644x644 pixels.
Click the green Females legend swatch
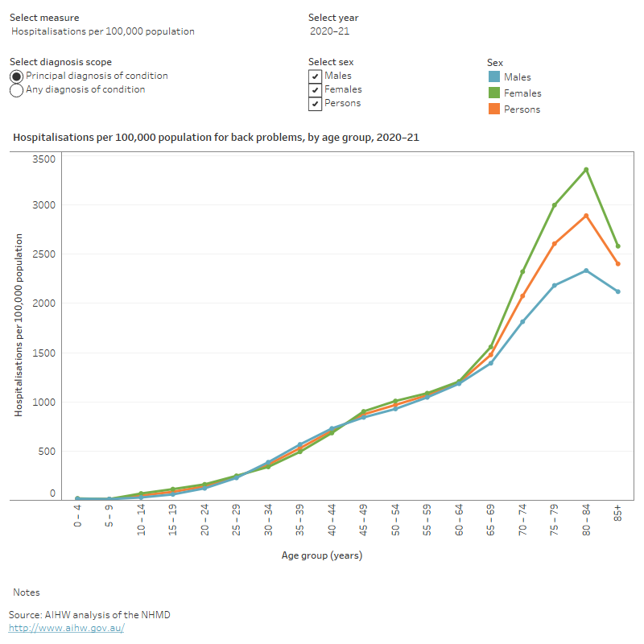[494, 93]
